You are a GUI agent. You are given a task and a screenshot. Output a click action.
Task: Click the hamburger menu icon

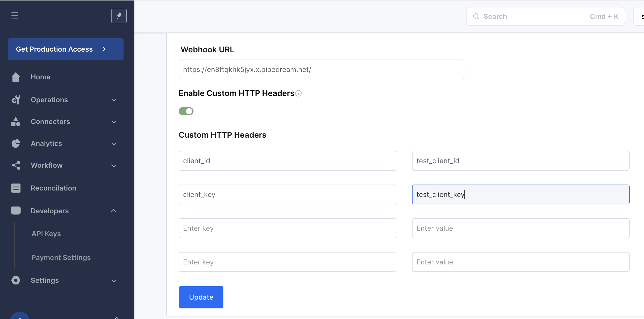pyautogui.click(x=15, y=15)
